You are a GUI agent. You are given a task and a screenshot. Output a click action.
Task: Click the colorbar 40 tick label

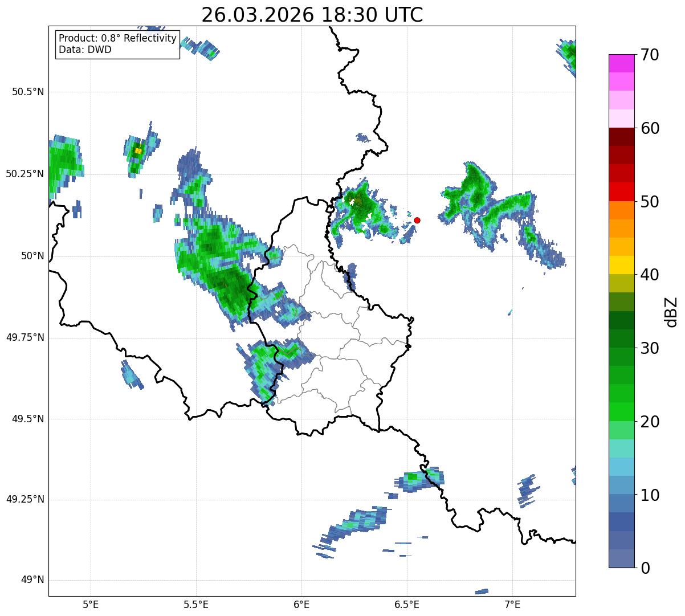tap(650, 275)
